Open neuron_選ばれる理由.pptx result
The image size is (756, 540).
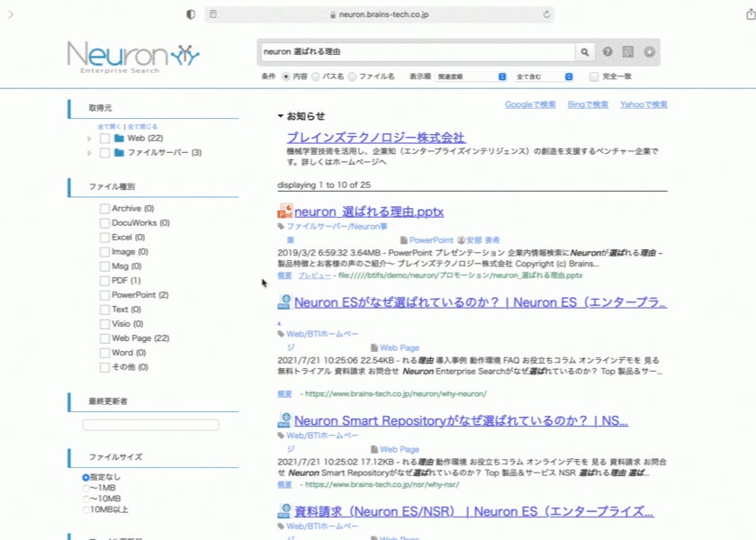point(369,211)
